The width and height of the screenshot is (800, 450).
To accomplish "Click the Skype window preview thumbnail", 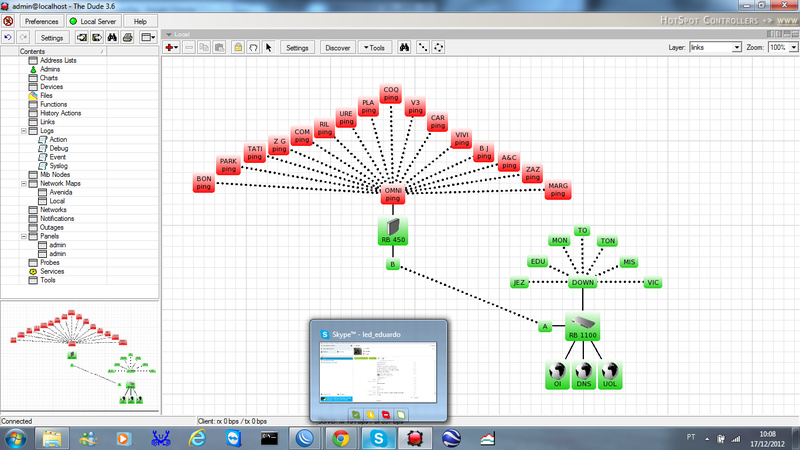I will tap(378, 372).
